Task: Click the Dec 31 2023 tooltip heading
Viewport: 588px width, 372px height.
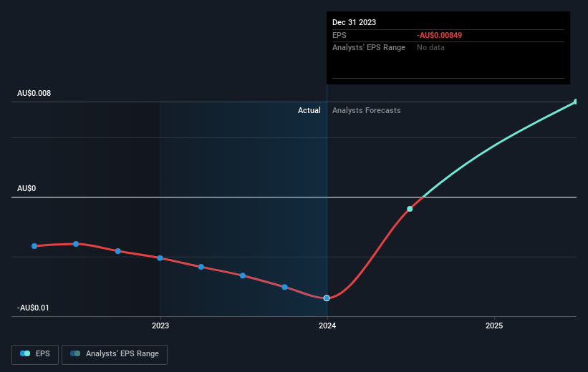Action: click(354, 22)
